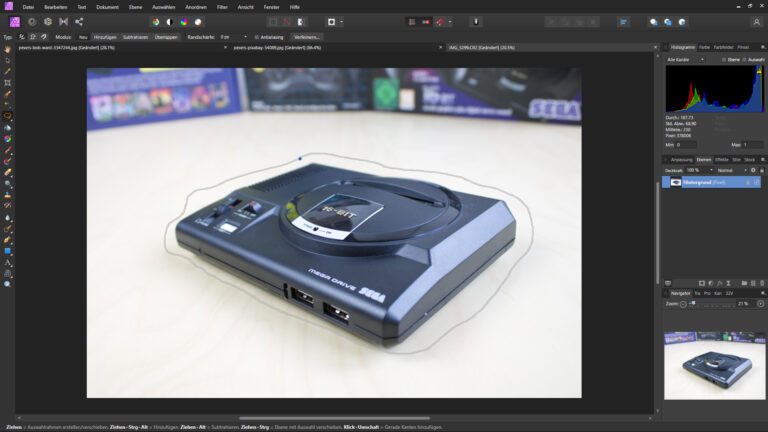Click Navigator zoom out minus button
768x432 pixels.
point(683,304)
